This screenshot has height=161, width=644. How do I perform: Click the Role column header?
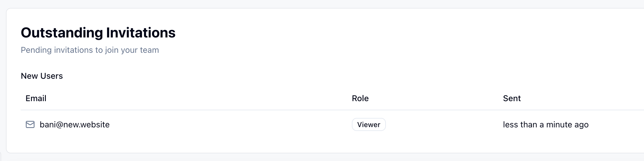360,98
